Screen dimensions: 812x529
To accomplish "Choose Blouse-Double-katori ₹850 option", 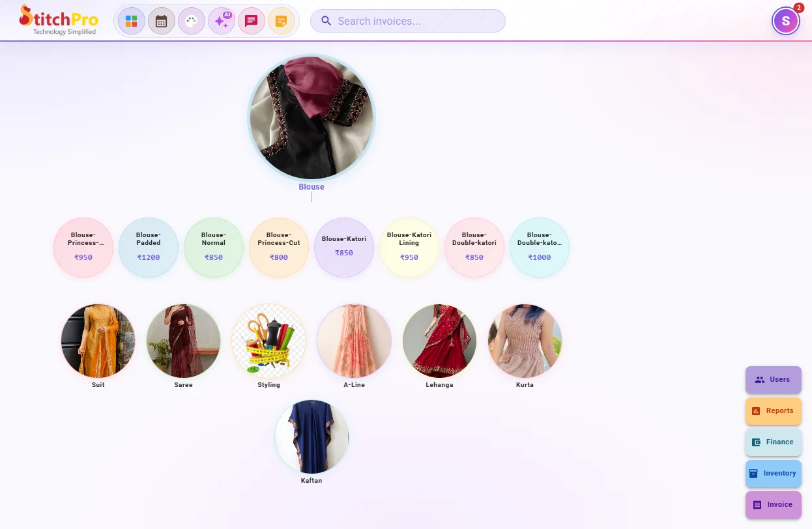I will [474, 248].
